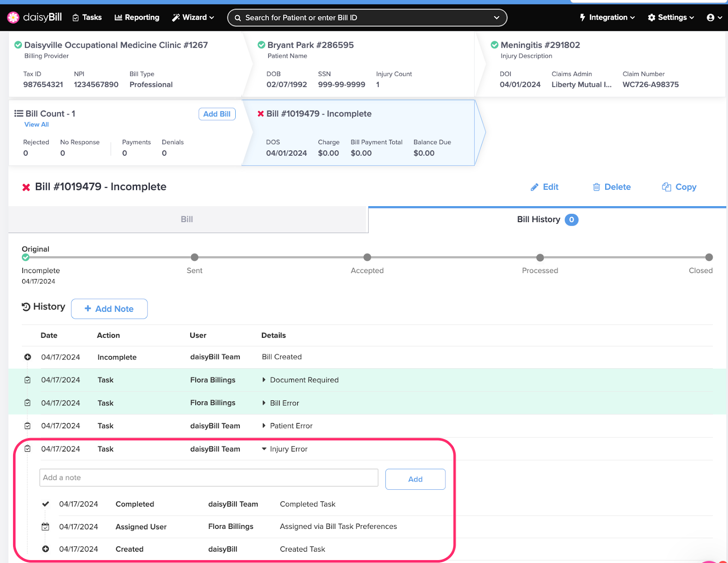
Task: Click the trash Delete bill icon
Action: pyautogui.click(x=596, y=187)
